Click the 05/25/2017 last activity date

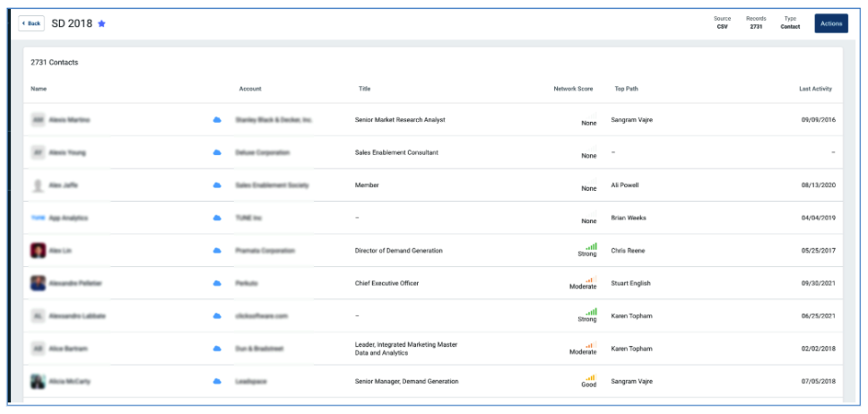(x=818, y=251)
